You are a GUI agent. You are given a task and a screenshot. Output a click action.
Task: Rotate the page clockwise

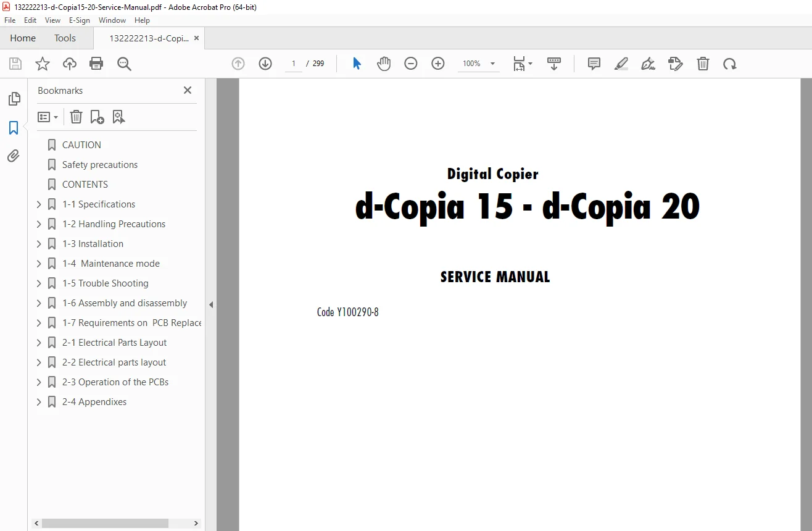pyautogui.click(x=730, y=64)
